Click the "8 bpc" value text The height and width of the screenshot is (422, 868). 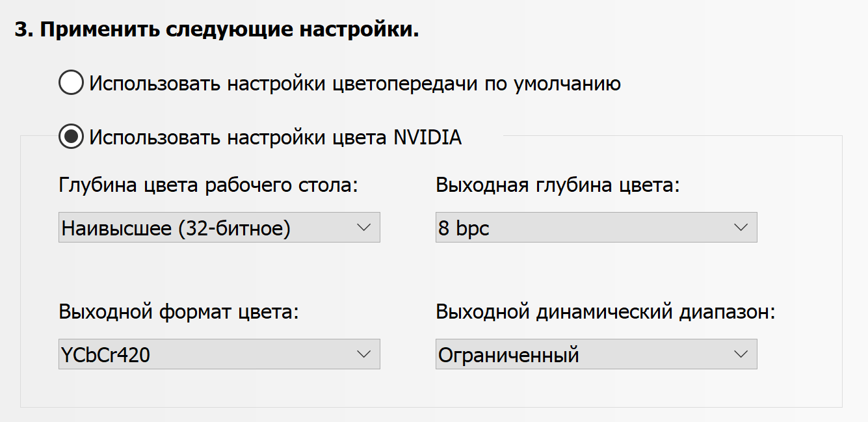(464, 228)
